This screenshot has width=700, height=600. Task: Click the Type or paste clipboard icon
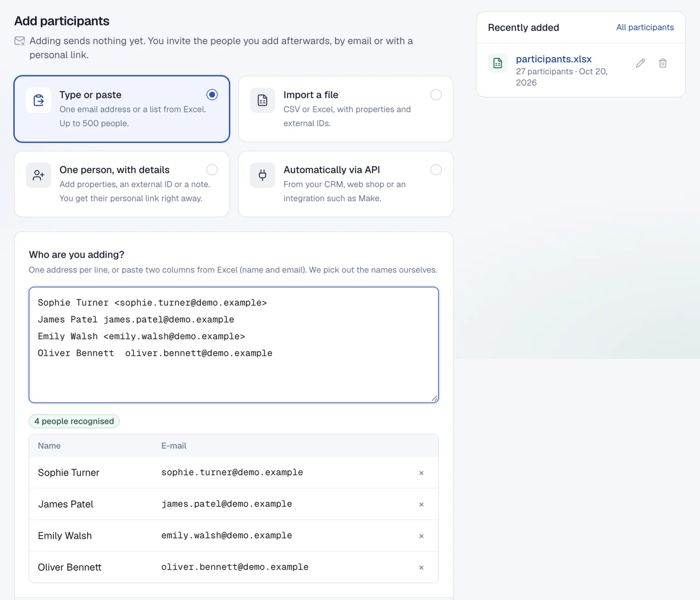39,100
